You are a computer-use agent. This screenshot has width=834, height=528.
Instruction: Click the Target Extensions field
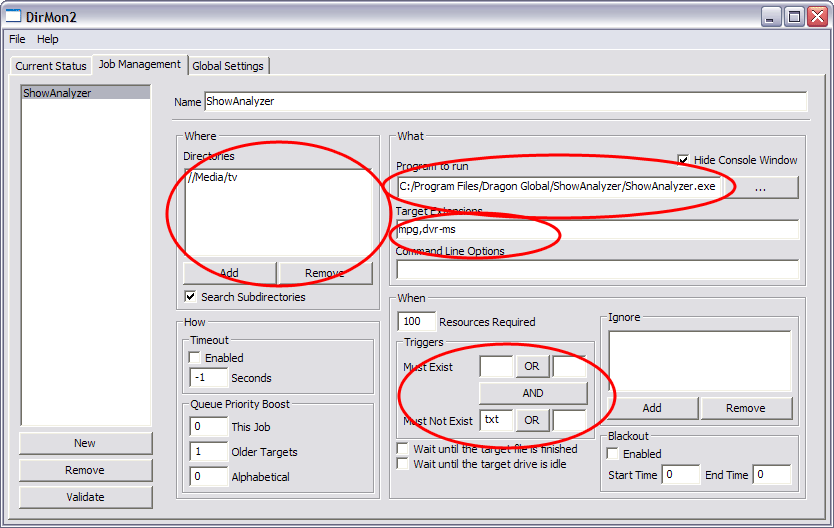click(597, 230)
